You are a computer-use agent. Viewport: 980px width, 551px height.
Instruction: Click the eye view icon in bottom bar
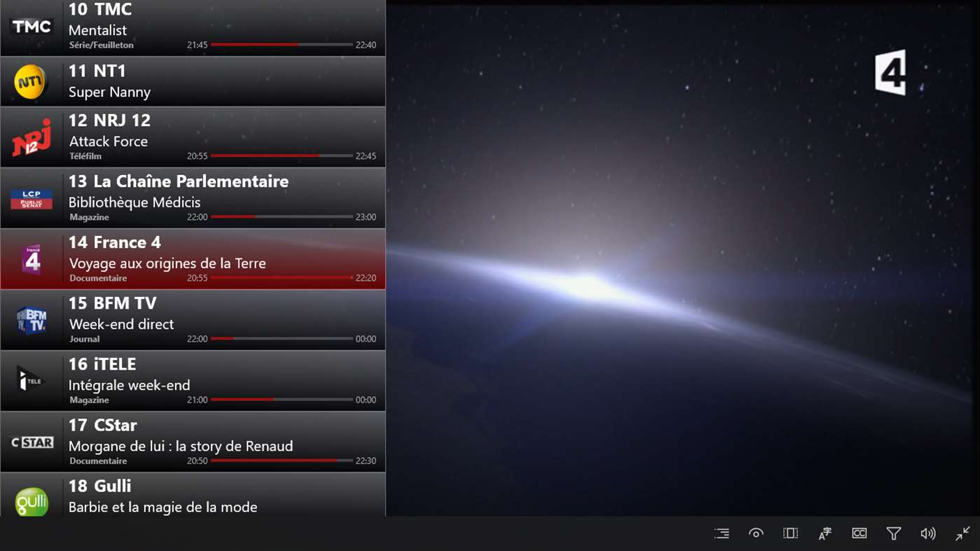[756, 533]
